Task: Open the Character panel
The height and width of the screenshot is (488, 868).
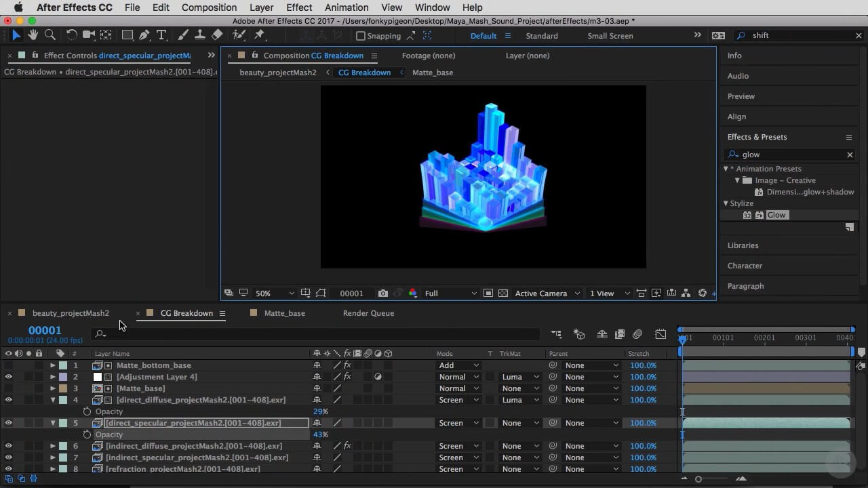Action: [745, 266]
